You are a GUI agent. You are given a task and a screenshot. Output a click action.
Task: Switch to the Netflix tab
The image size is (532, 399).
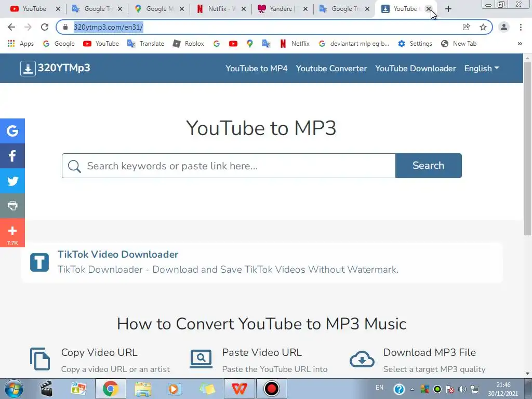click(x=221, y=9)
